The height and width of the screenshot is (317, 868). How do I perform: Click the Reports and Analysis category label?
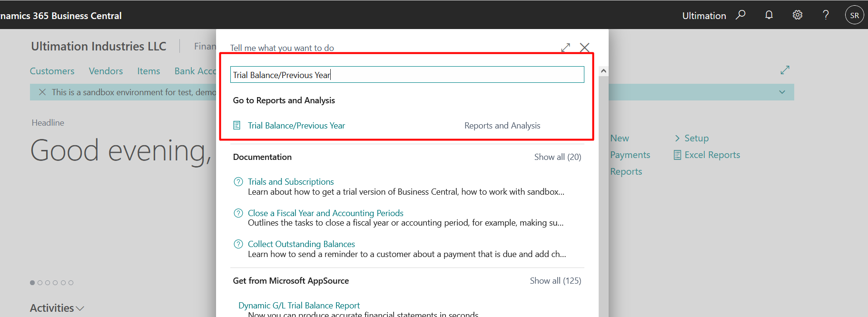click(503, 126)
